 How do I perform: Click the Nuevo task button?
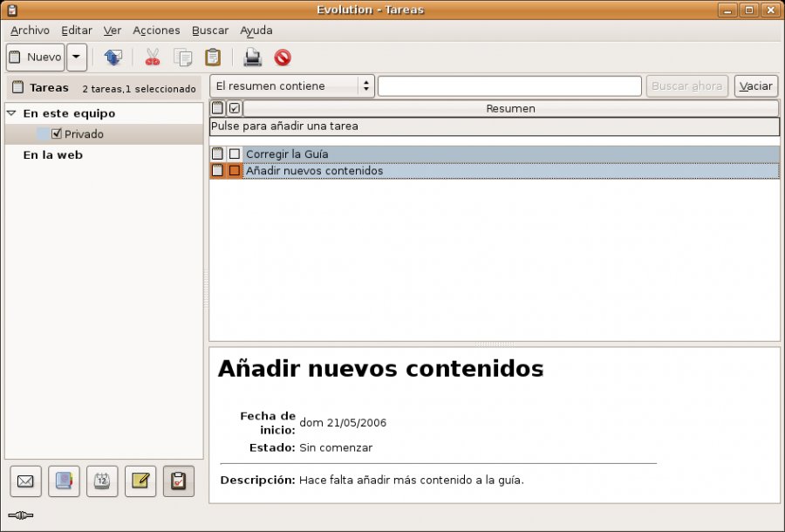(36, 58)
